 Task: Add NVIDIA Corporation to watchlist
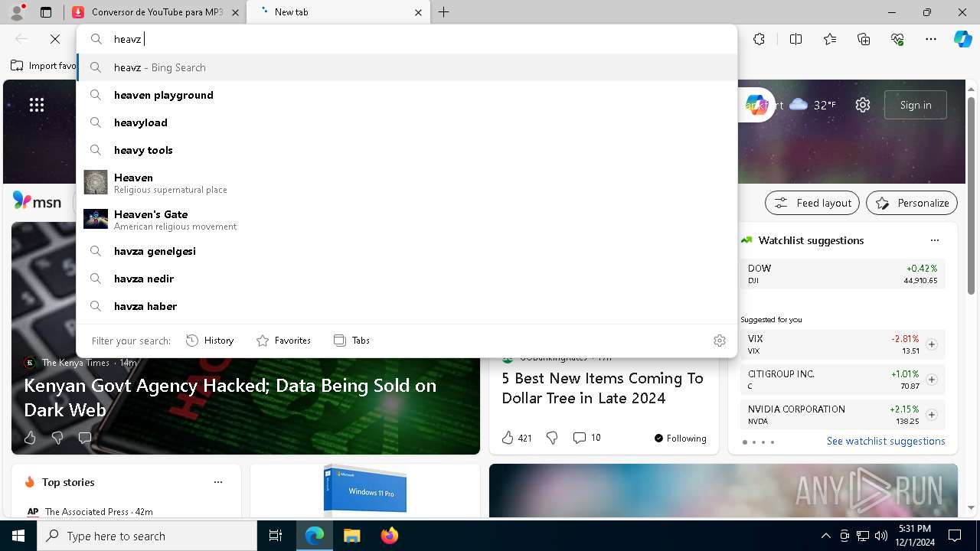pyautogui.click(x=932, y=415)
